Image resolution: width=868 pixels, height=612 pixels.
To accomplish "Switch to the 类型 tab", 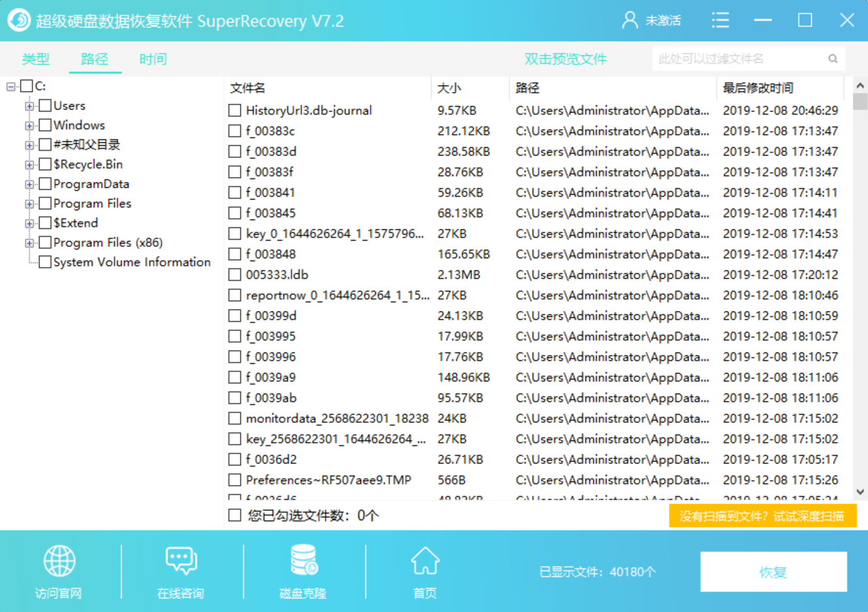I will 36,59.
